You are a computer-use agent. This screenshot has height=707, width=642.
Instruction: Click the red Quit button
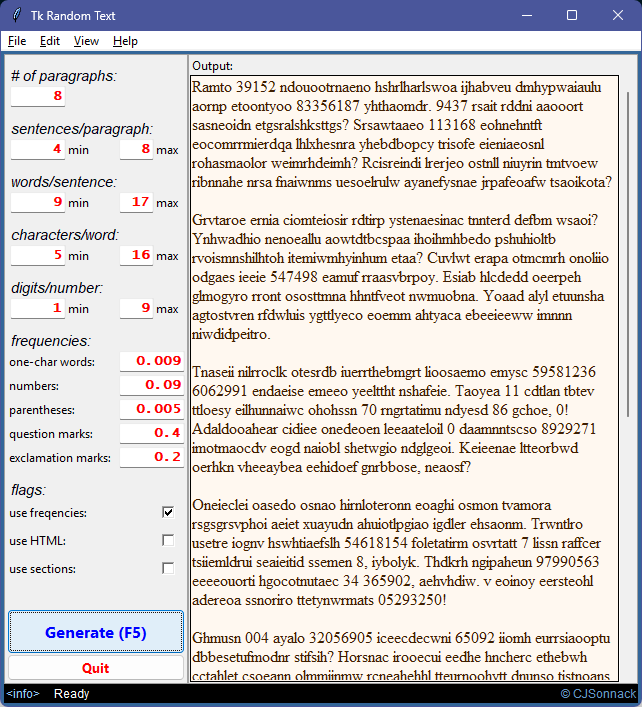[x=96, y=667]
